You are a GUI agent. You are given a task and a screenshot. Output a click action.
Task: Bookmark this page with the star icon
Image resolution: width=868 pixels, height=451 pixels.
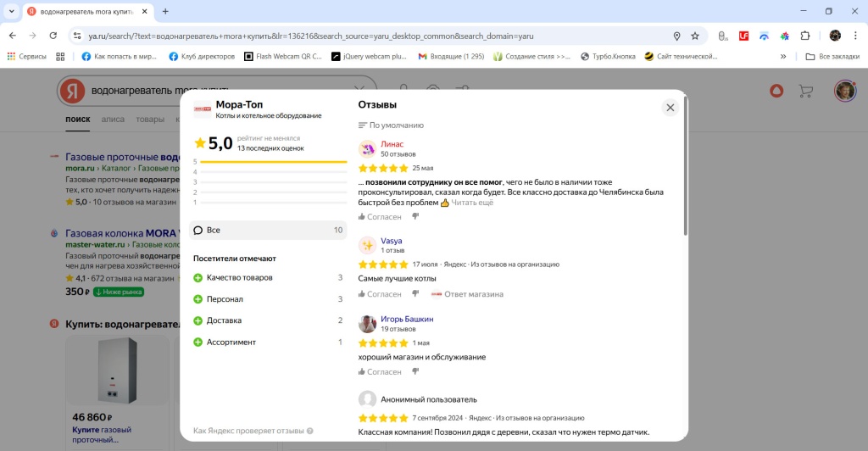click(x=695, y=36)
